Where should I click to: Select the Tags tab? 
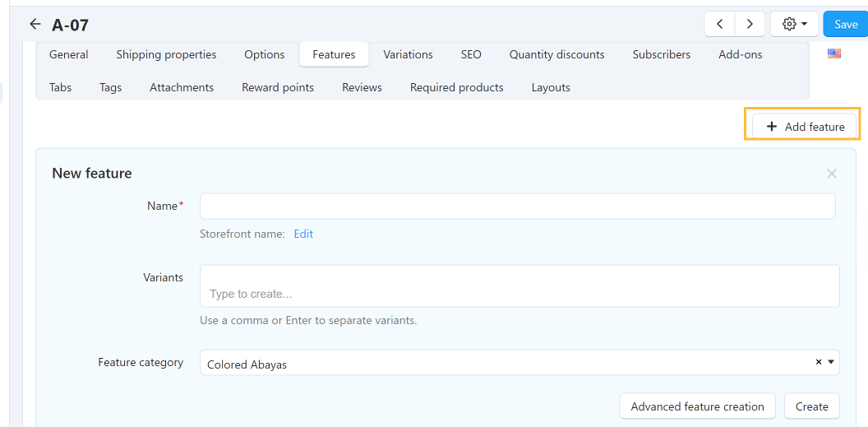click(x=111, y=87)
